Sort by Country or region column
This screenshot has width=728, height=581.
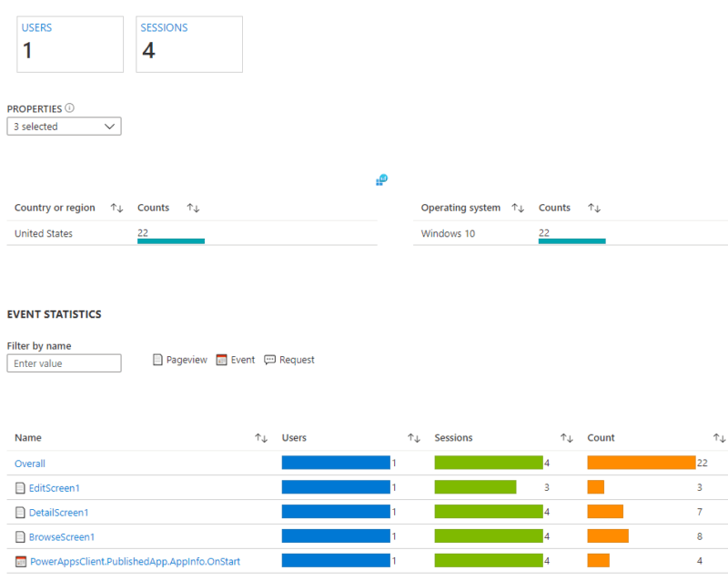coord(116,208)
